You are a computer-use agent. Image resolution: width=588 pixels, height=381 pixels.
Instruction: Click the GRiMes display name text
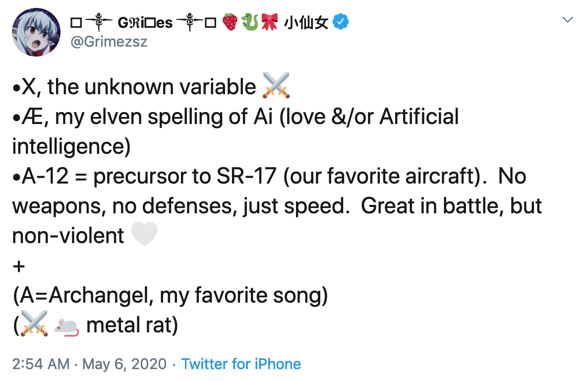(145, 22)
